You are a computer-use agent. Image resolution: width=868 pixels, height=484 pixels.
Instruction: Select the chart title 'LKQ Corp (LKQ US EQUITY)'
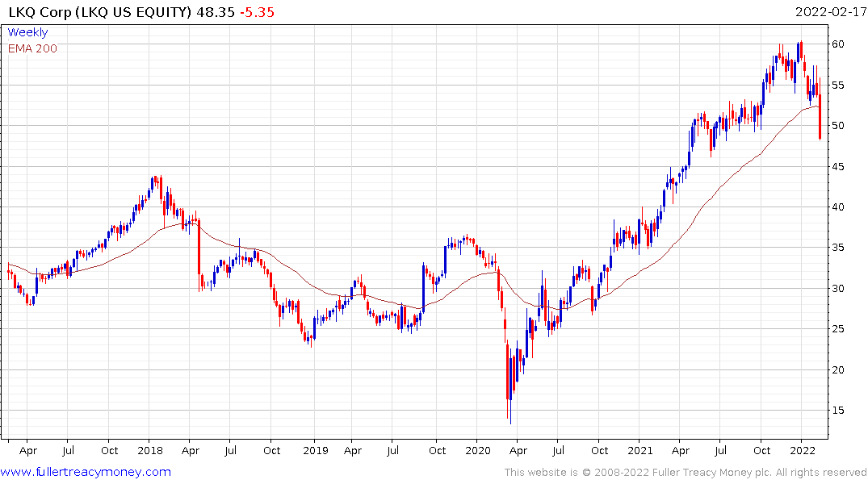coord(101,12)
